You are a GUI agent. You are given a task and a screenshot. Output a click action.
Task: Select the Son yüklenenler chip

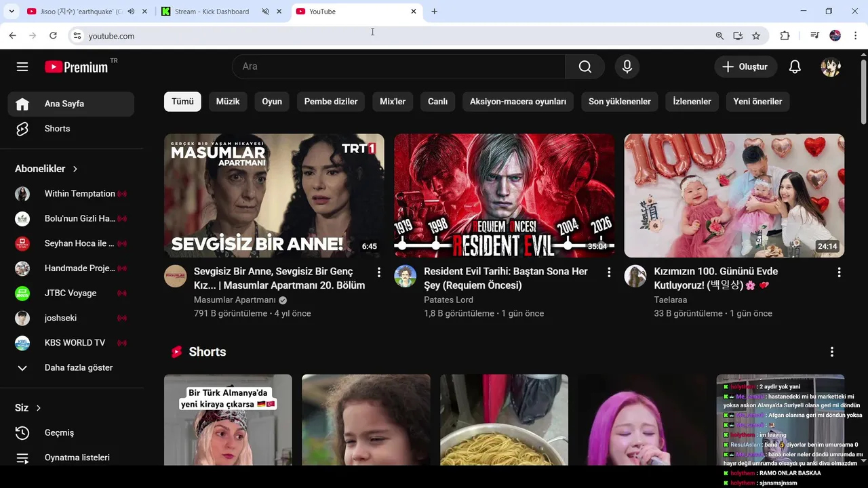coord(620,102)
